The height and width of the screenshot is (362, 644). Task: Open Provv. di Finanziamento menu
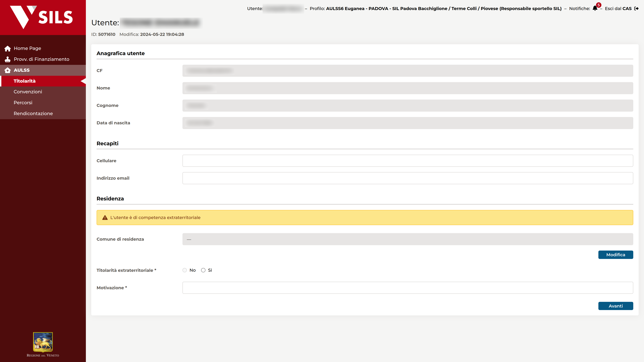pyautogui.click(x=43, y=59)
